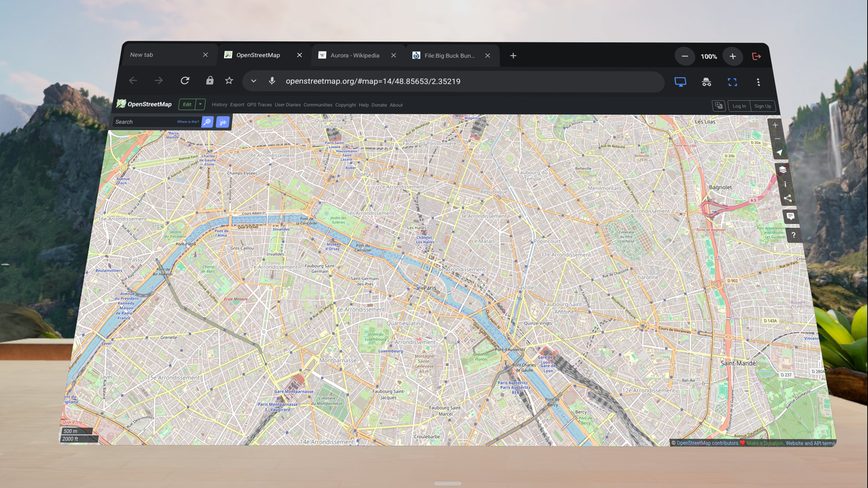The image size is (868, 488).
Task: Add a note to the map
Action: click(x=790, y=216)
